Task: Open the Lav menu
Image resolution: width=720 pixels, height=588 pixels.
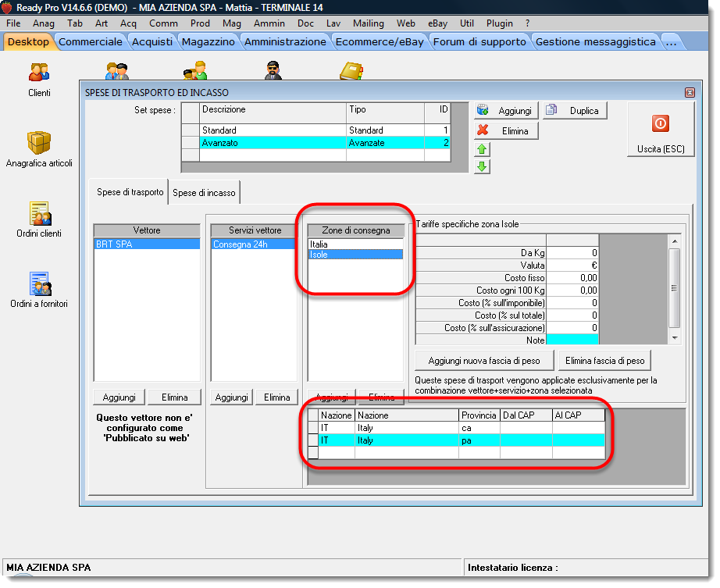Action: pos(333,23)
